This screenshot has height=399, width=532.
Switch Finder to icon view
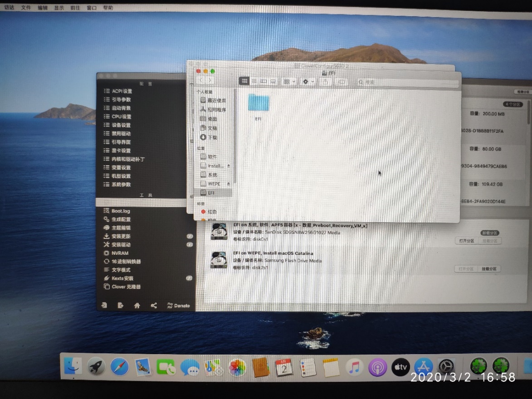244,81
